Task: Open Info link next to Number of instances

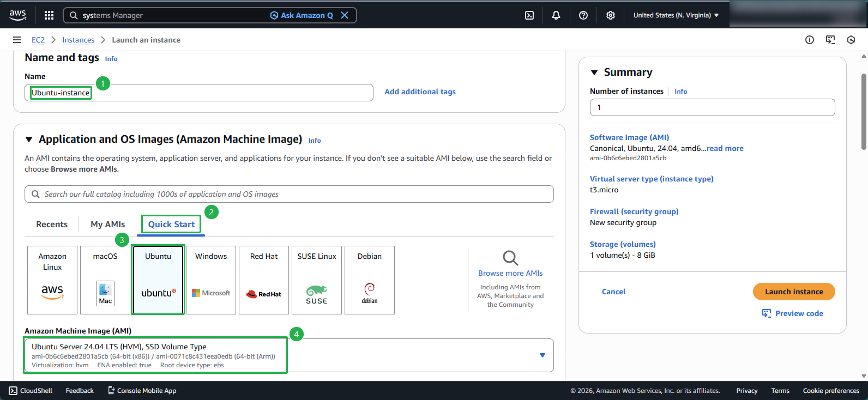Action: coord(681,92)
